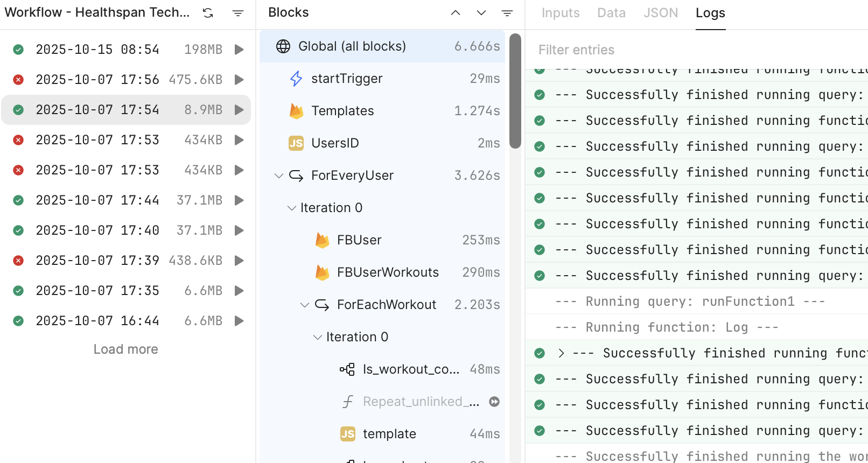Replay the 2025-10-07 17:56 failed run
Screen dimensions: 868x463
pos(239,80)
